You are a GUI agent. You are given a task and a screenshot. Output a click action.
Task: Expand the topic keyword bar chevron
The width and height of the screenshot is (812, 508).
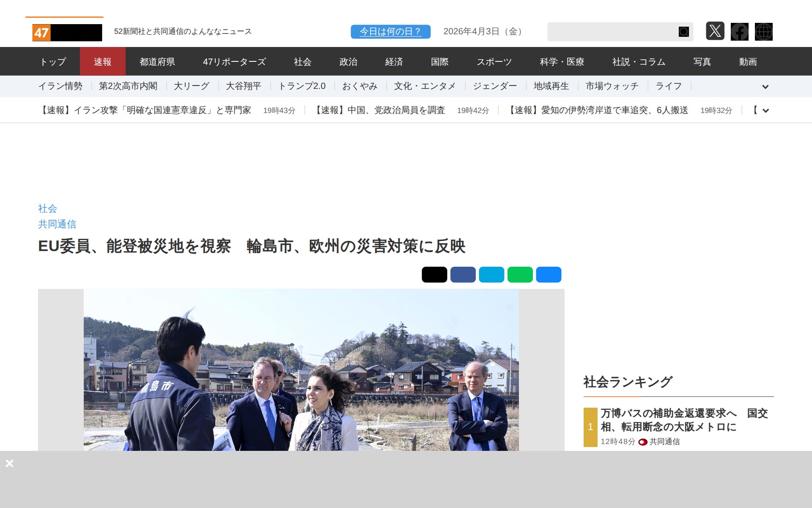click(765, 87)
